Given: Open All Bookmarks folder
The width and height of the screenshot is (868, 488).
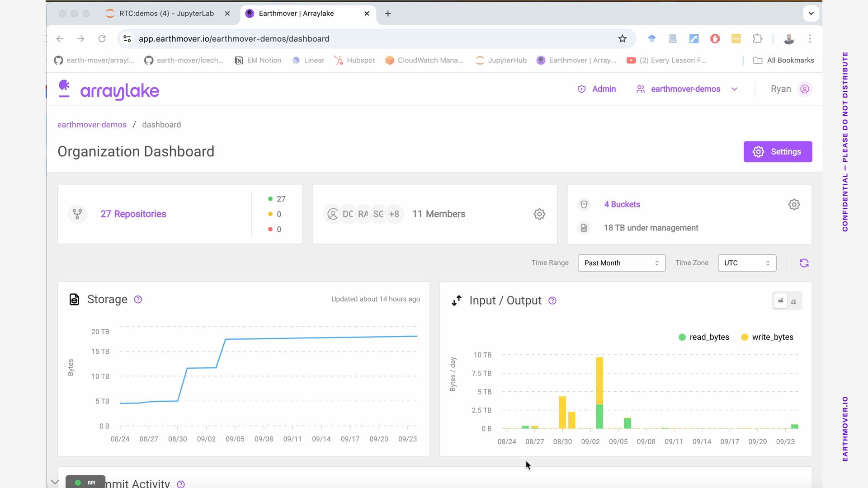Looking at the screenshot, I should tap(783, 61).
